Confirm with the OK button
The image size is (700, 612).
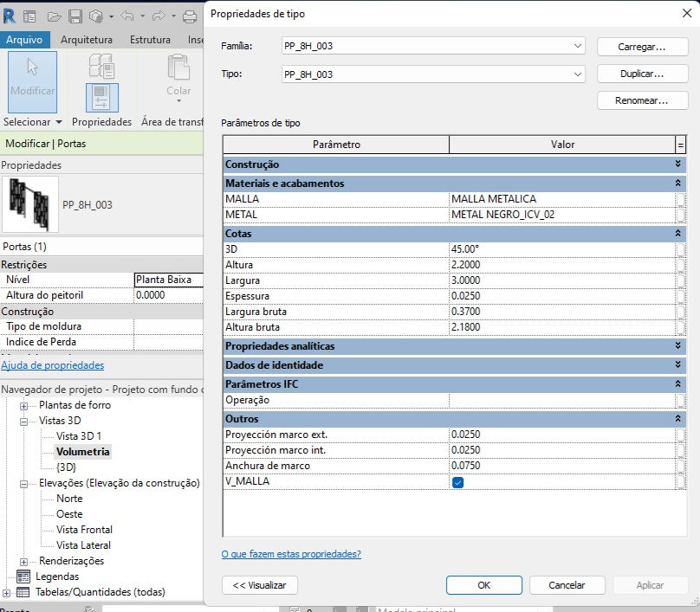484,585
